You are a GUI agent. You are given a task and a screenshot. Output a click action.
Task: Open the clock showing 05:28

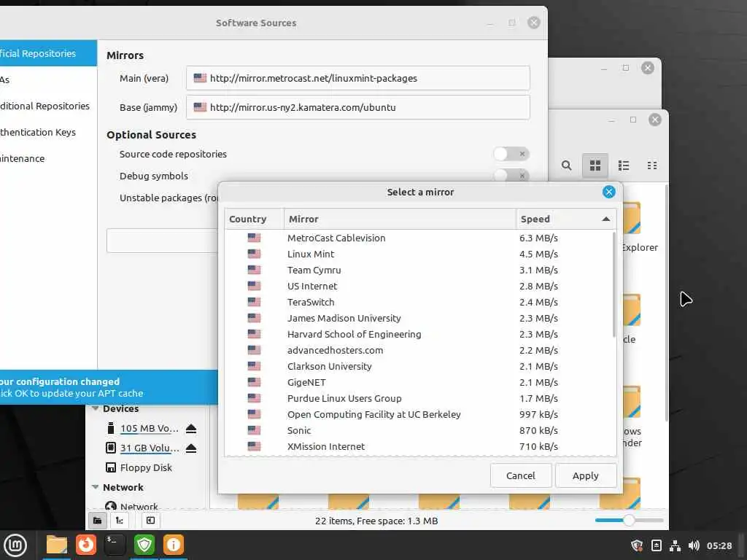719,545
